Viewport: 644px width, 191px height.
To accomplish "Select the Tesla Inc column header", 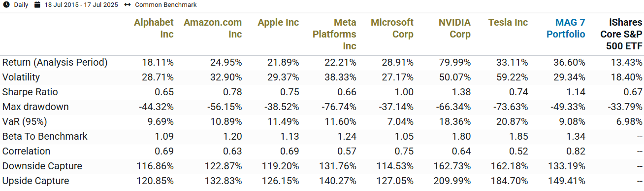I will pyautogui.click(x=508, y=22).
